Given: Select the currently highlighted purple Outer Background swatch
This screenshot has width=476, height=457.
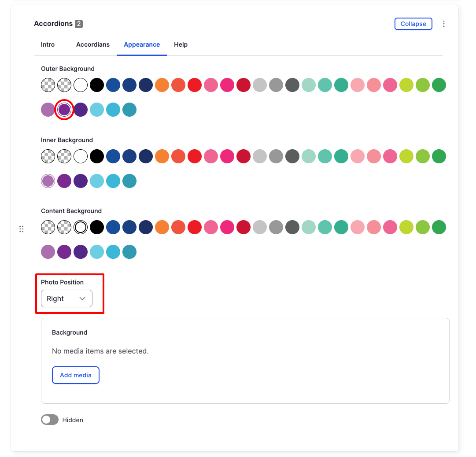Looking at the screenshot, I should click(x=64, y=109).
